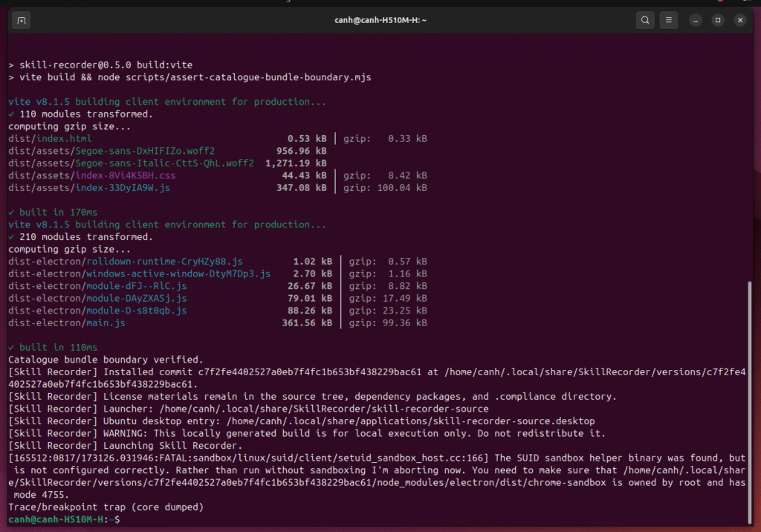Select Segoe-sans-Italic-CttS-QhL.woff2 file name
The image size is (761, 532).
tap(164, 163)
